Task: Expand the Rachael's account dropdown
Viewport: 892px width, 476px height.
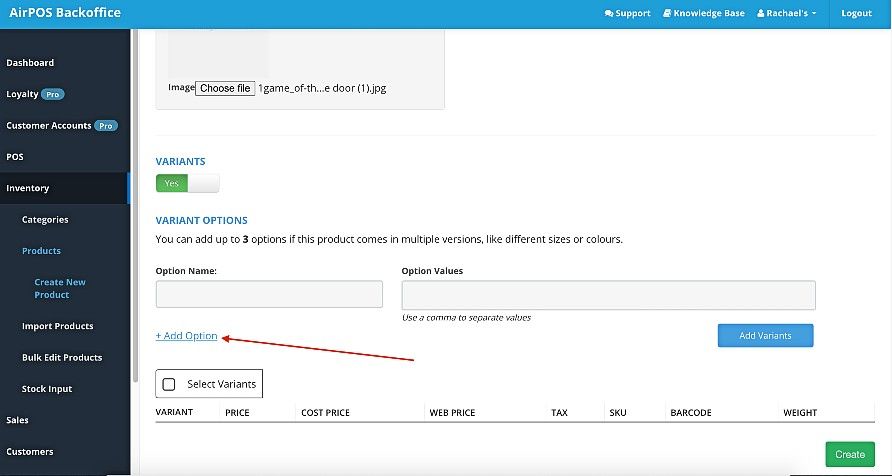Action: pyautogui.click(x=787, y=13)
